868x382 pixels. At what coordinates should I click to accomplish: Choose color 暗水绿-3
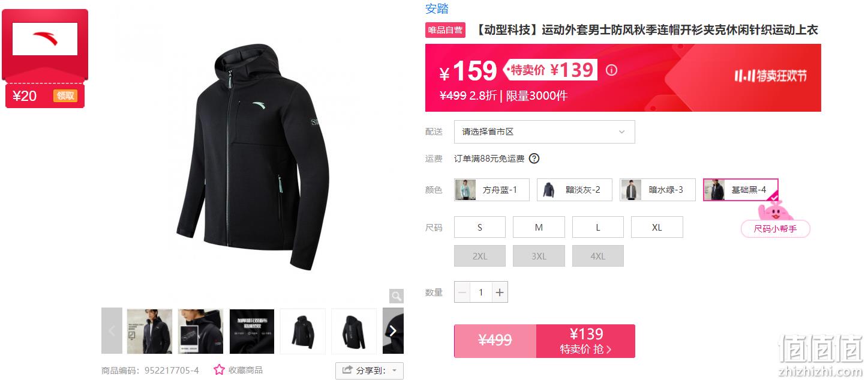tap(657, 190)
